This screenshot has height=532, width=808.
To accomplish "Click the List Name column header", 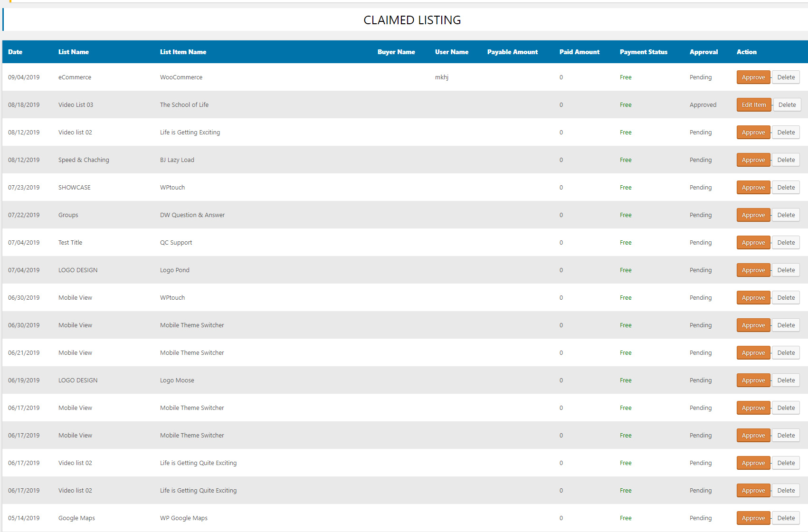I will point(74,52).
